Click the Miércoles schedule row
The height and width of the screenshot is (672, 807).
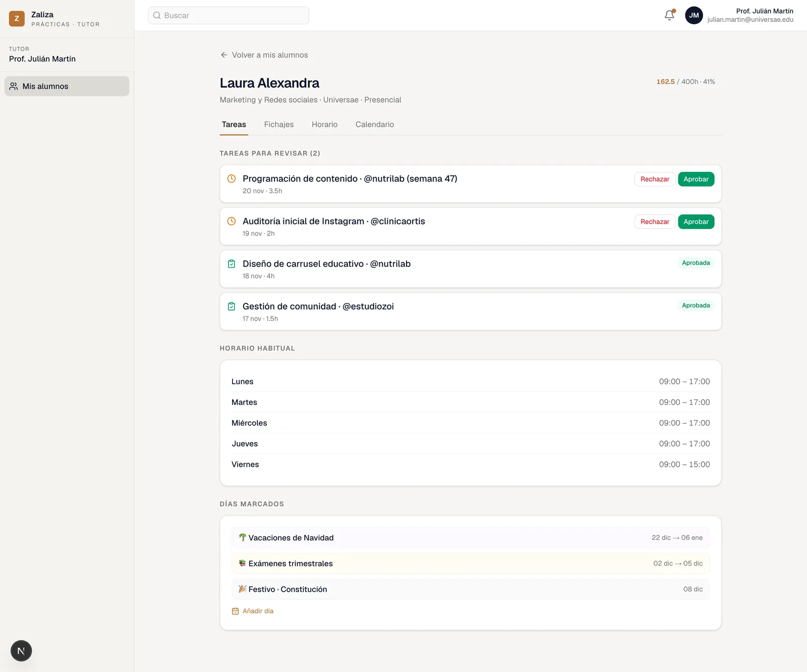(471, 423)
